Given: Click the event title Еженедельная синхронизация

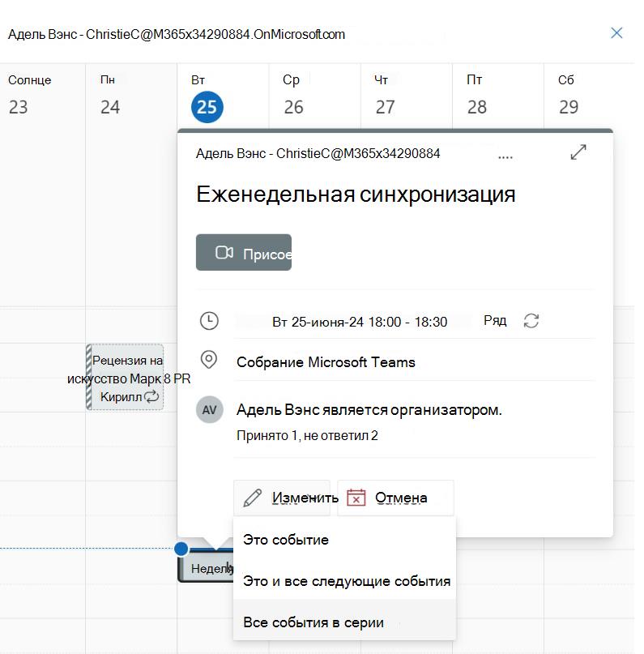Looking at the screenshot, I should pos(356,194).
